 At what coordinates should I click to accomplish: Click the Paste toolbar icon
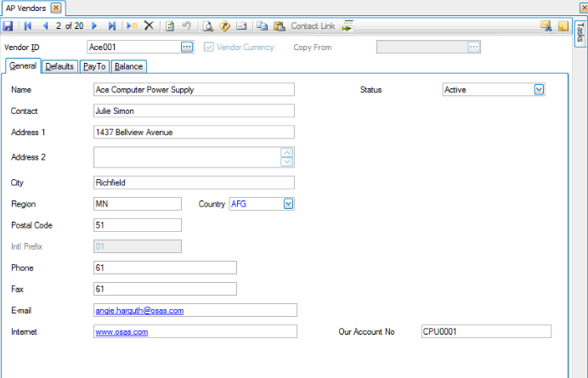[279, 26]
